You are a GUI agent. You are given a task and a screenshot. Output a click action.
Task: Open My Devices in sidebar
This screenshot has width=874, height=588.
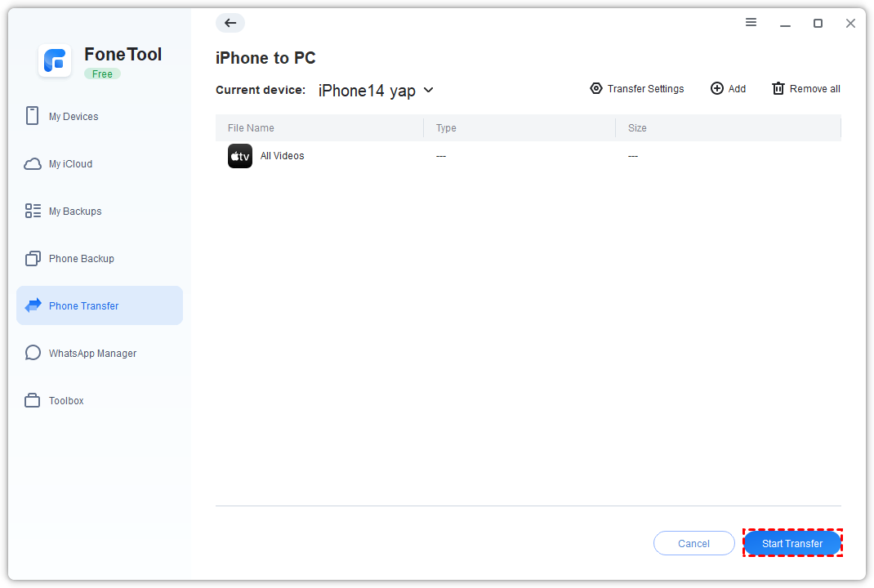[x=74, y=117]
